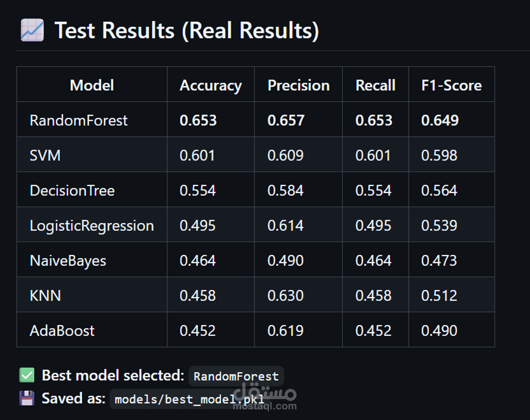Viewport: 530px width, 420px height.
Task: Click the AdaBoost model cell
Action: tap(62, 331)
